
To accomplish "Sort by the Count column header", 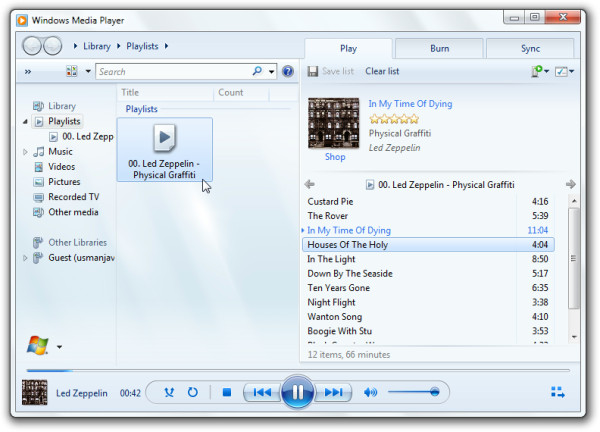I will point(230,92).
